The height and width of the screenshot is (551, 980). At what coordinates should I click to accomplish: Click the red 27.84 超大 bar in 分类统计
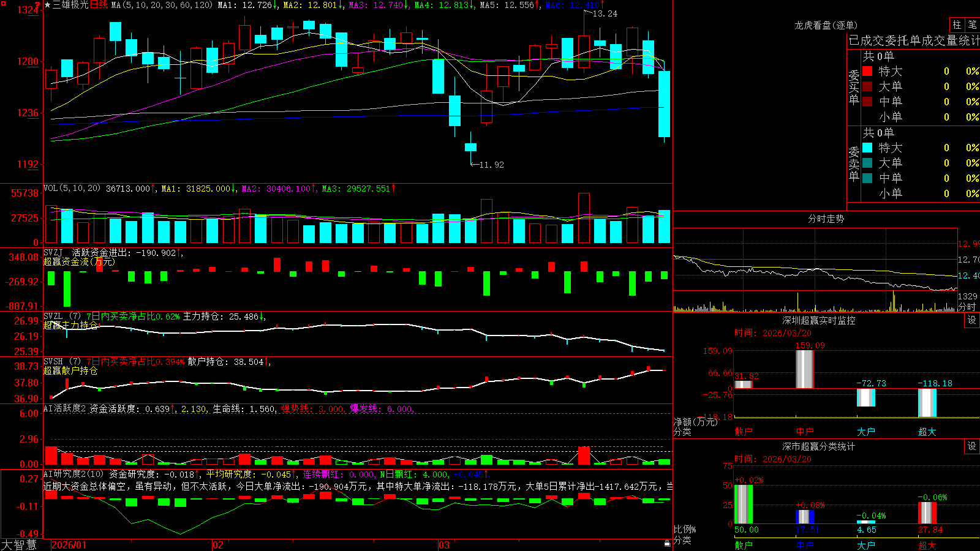coord(927,513)
